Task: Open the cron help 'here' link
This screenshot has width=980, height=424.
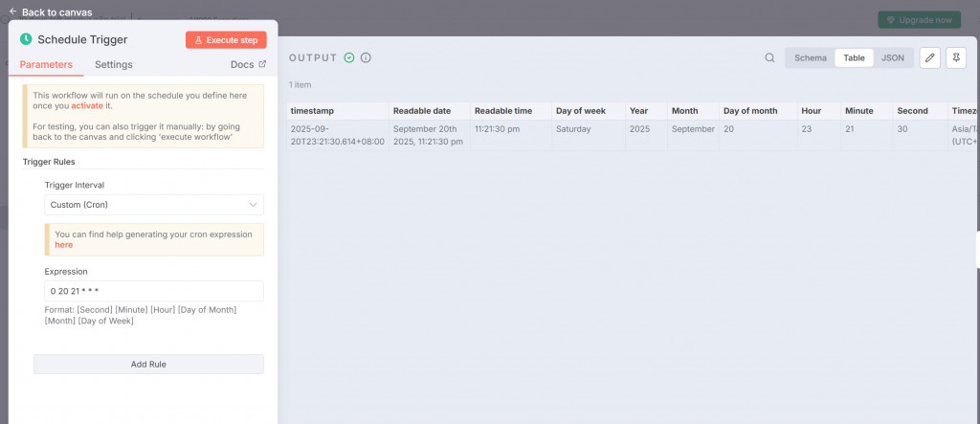Action: click(64, 244)
